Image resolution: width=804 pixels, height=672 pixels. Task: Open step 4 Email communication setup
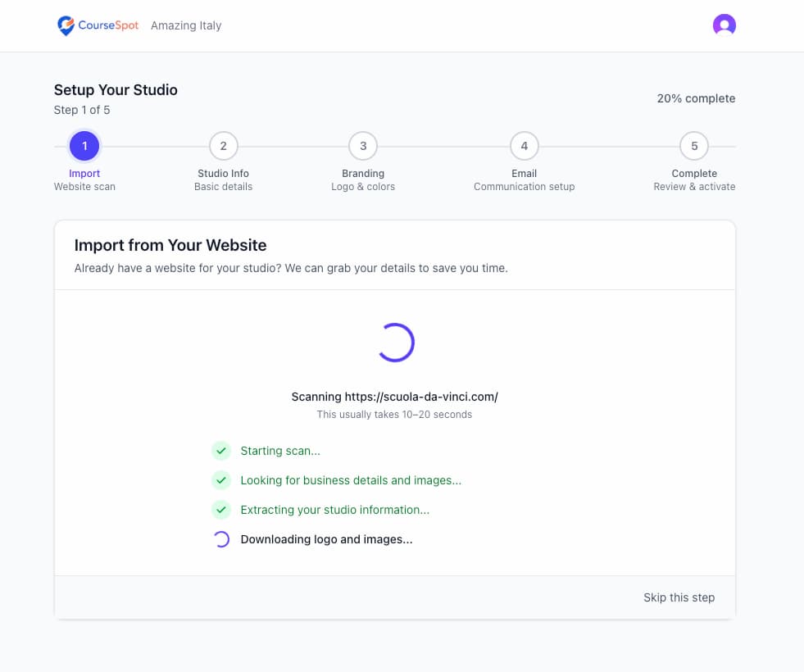click(x=525, y=145)
